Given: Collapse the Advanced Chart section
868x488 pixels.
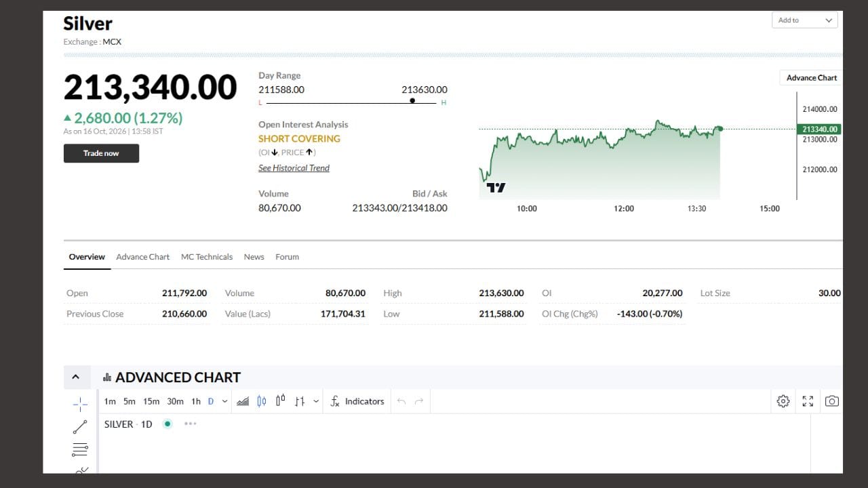Looking at the screenshot, I should click(76, 377).
